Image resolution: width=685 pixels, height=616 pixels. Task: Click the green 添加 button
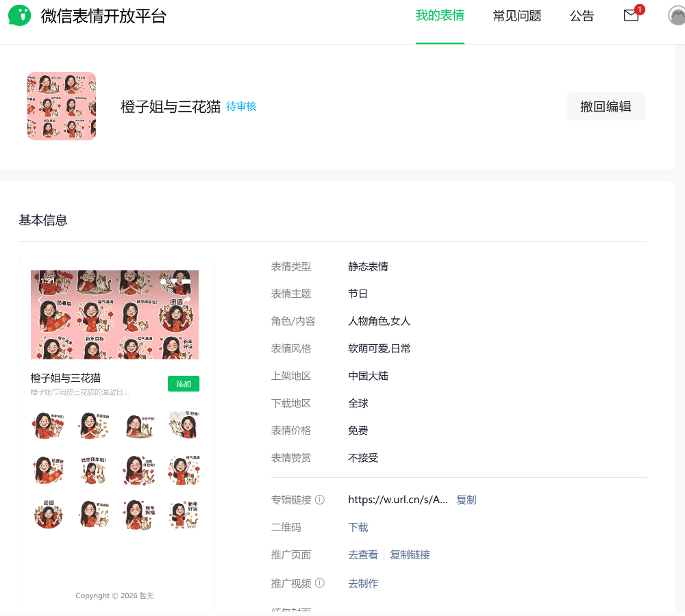[183, 384]
